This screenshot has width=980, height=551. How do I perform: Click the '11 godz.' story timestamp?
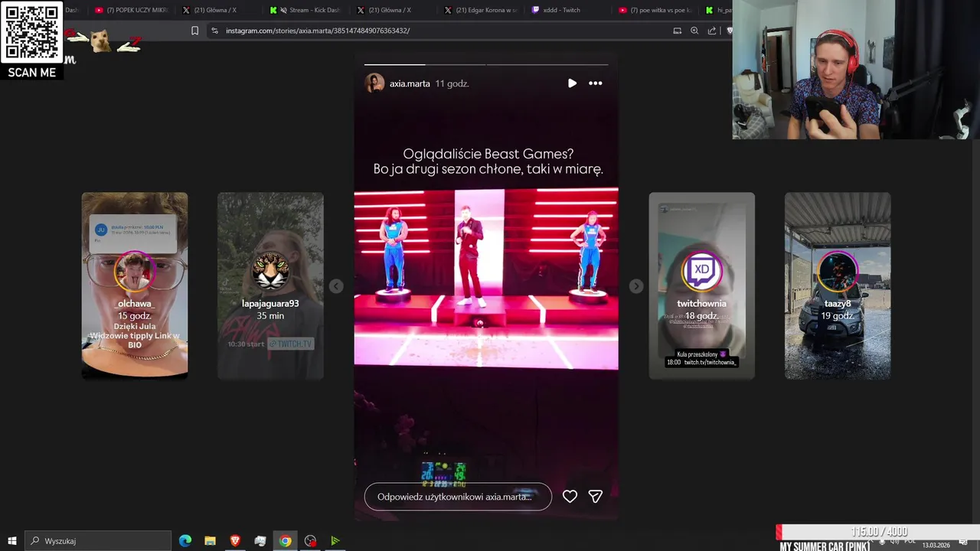coord(452,83)
